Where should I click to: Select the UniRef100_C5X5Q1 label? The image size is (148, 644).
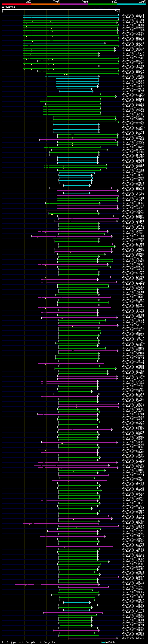[x=133, y=122]
